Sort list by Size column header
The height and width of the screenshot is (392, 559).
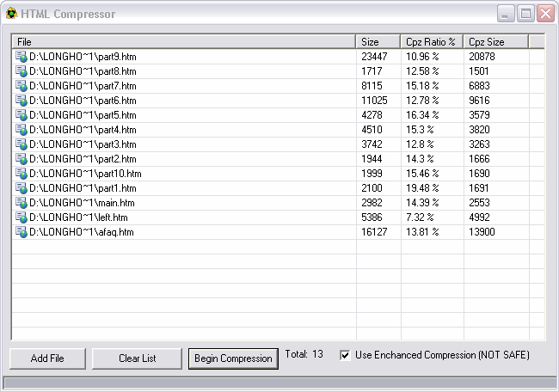(x=378, y=41)
